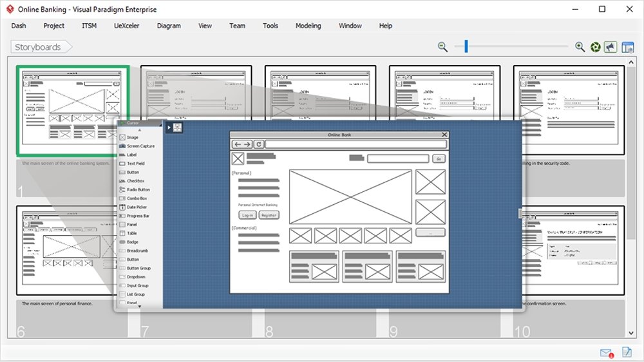
Task: Click the back/forward arrows in wireframe browser
Action: [242, 144]
